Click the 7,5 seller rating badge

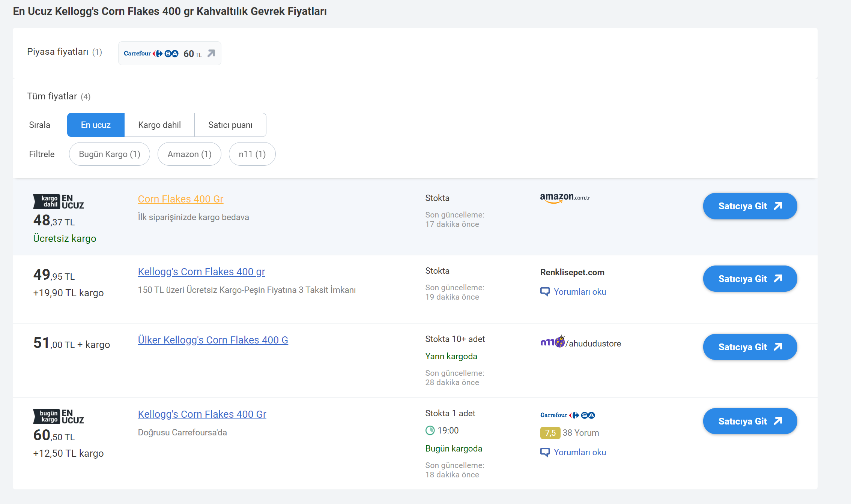pyautogui.click(x=550, y=433)
